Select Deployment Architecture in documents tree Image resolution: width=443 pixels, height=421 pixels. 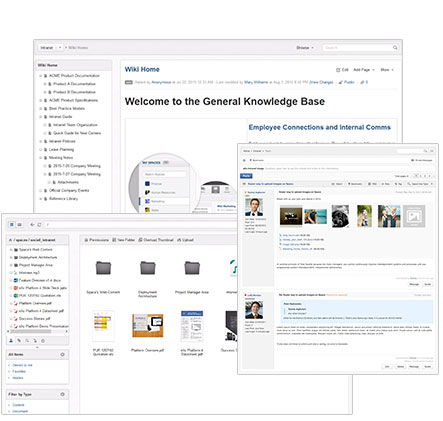click(38, 257)
